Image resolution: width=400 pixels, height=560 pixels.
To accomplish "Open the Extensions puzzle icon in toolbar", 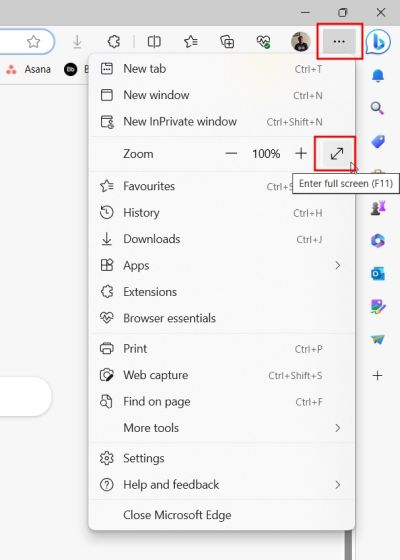I will (x=114, y=42).
